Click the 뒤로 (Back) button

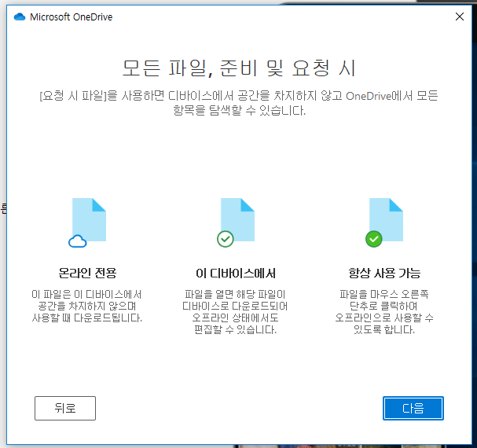(65, 408)
